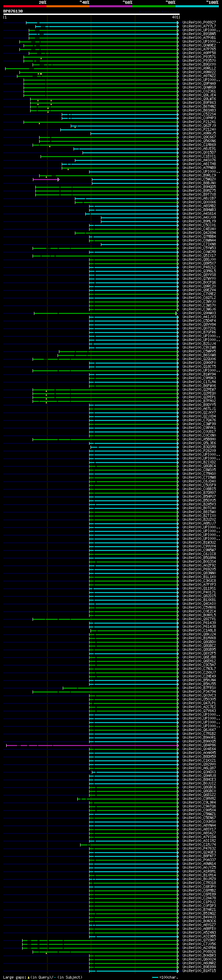
Task: Click hit UniRef100_P93571
Action: click(x=199, y=57)
